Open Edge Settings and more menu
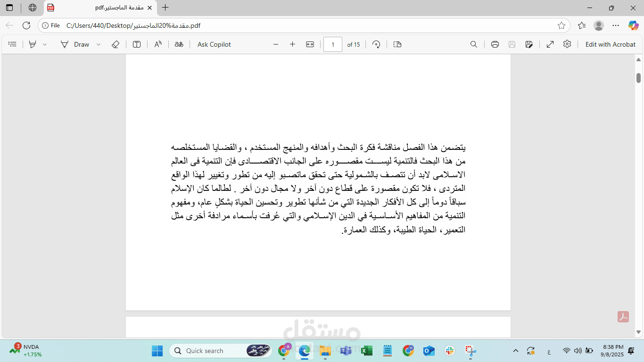 [x=616, y=25]
